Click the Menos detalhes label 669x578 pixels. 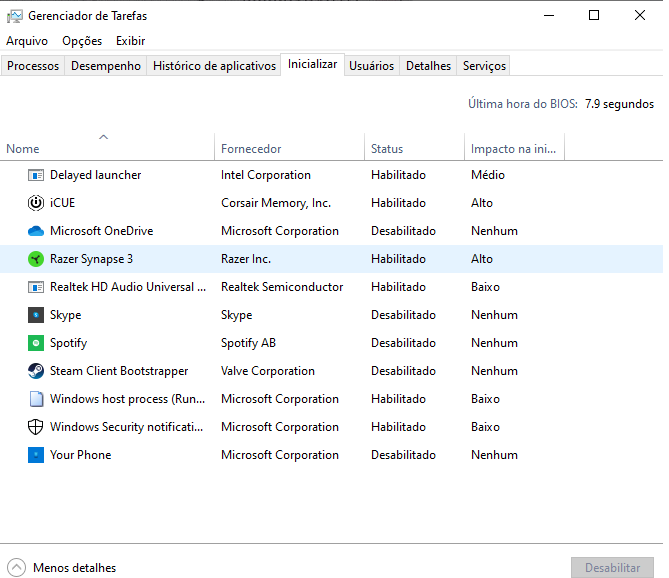coord(75,568)
